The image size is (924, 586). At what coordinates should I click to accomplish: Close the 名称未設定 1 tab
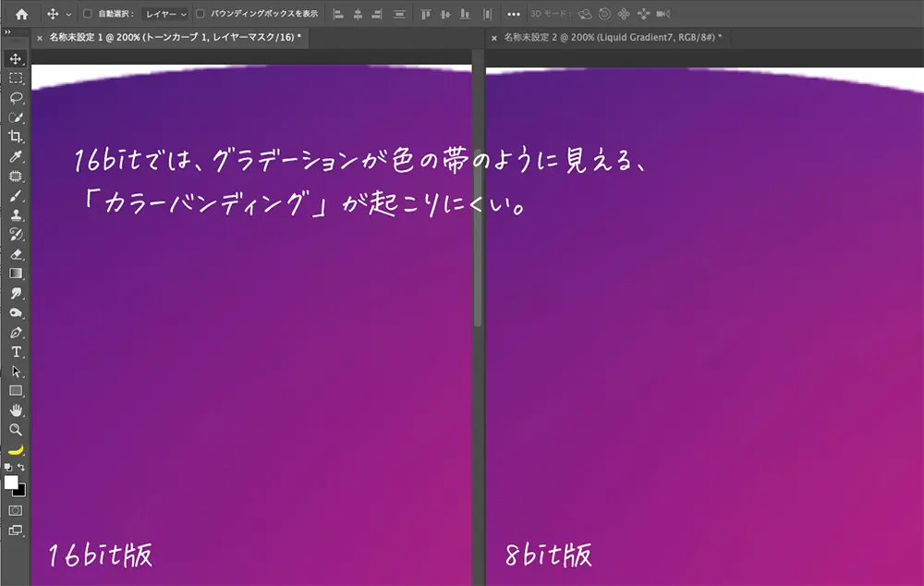(x=40, y=38)
